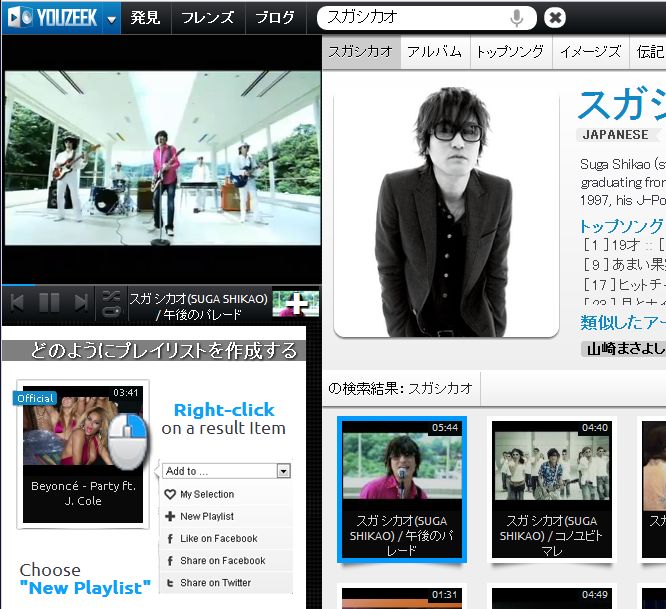Viewport: 666px width, 609px height.
Task: Open the ブログ menu
Action: coord(275,18)
